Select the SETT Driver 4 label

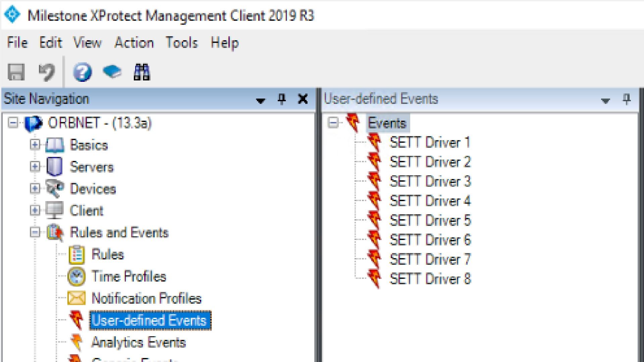430,201
